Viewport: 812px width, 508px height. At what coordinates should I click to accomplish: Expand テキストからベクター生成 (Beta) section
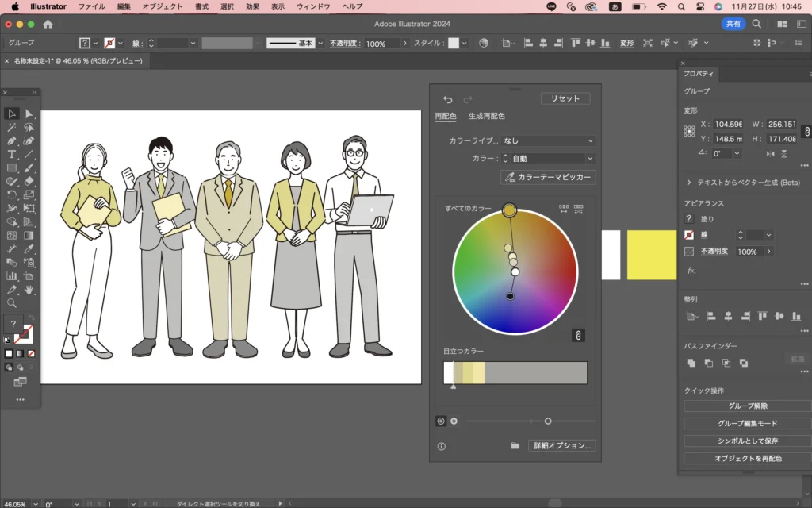pyautogui.click(x=689, y=183)
